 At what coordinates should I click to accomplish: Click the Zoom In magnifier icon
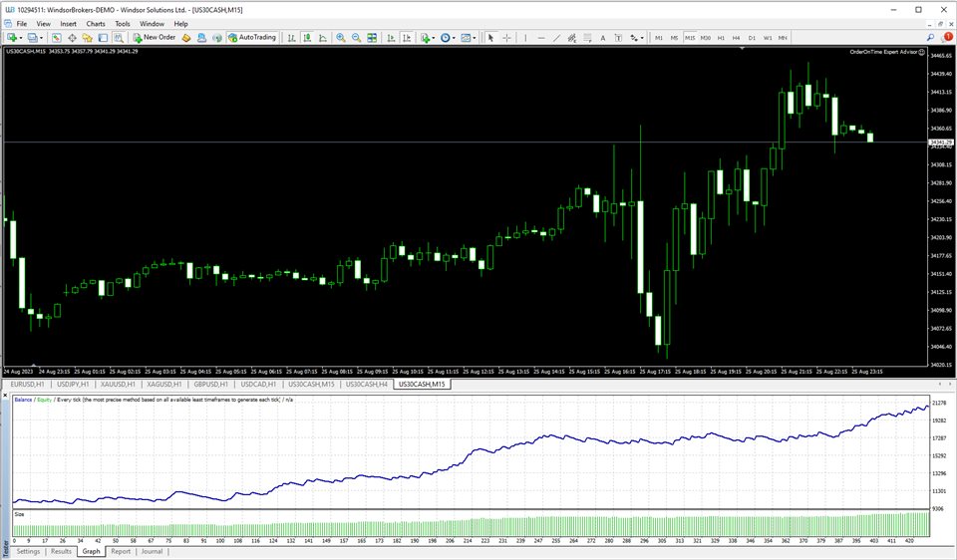[x=341, y=38]
